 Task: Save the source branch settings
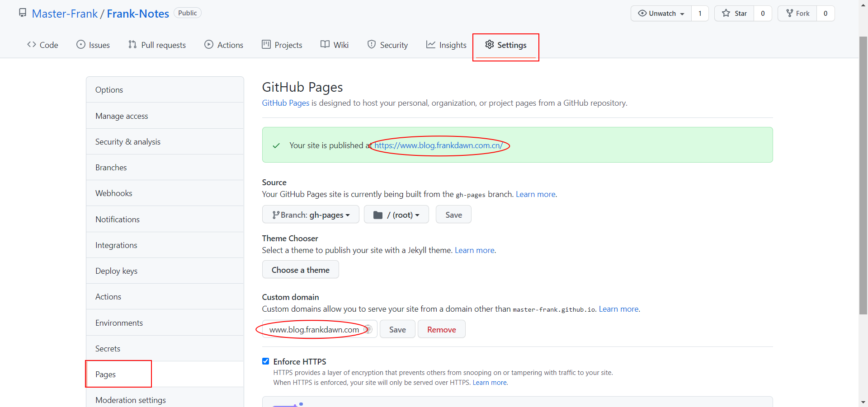pyautogui.click(x=453, y=215)
